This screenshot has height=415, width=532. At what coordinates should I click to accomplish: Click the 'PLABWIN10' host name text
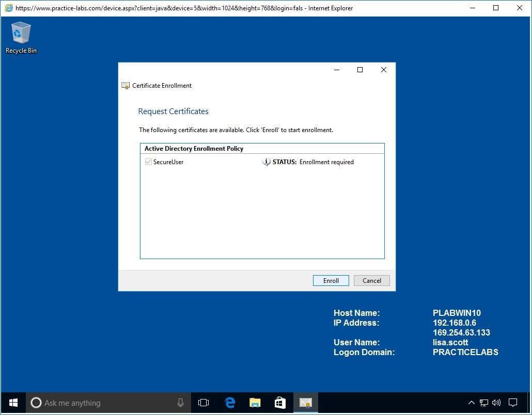coord(457,313)
